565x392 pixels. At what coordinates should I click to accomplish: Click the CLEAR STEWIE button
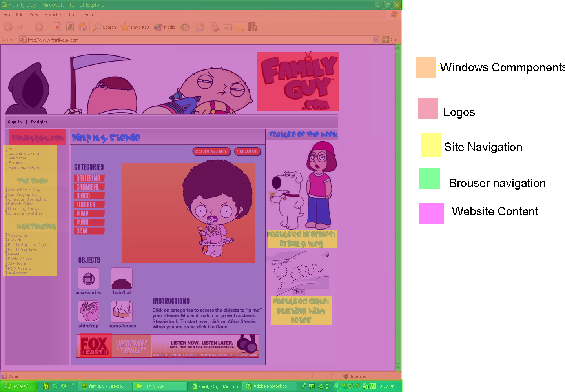pyautogui.click(x=211, y=151)
